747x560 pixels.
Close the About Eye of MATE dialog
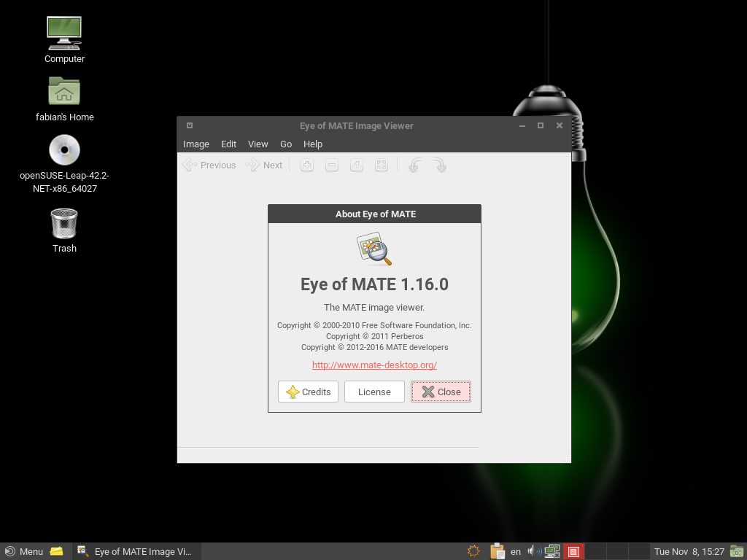[x=441, y=392]
